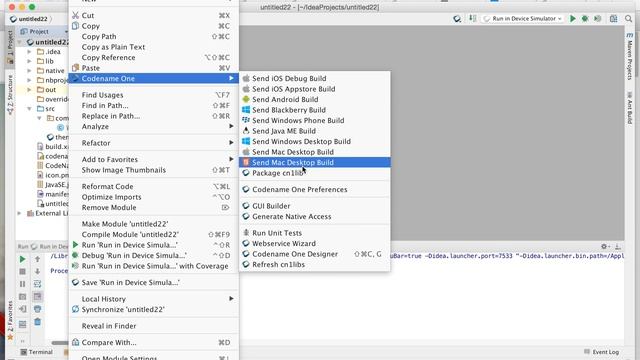This screenshot has width=640, height=360.
Task: Click the Run panel pause icon
Action: [22, 284]
